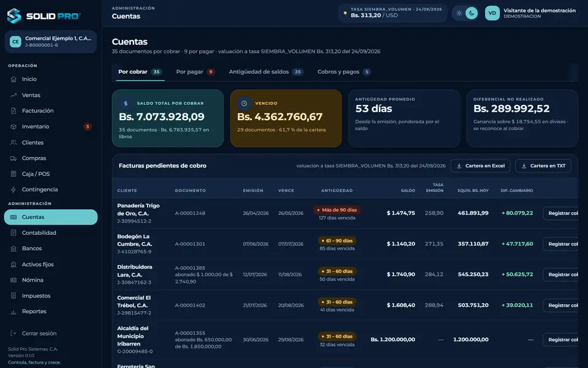
Task: Open the Comercial Ejemplo 1 company selector
Action: click(51, 42)
